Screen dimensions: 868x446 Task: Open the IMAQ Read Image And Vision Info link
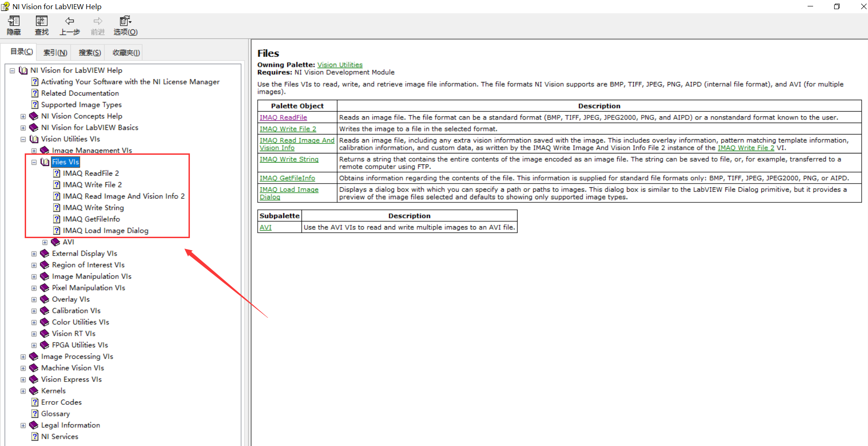click(297, 144)
